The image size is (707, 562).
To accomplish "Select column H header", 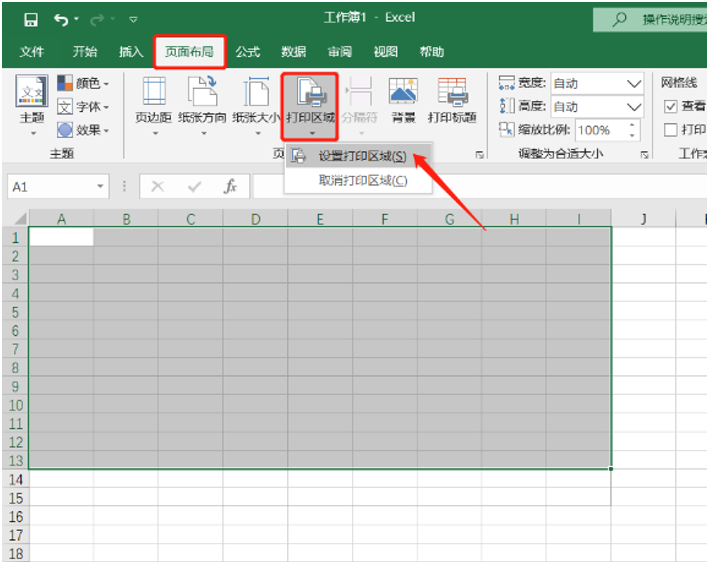I will point(514,219).
